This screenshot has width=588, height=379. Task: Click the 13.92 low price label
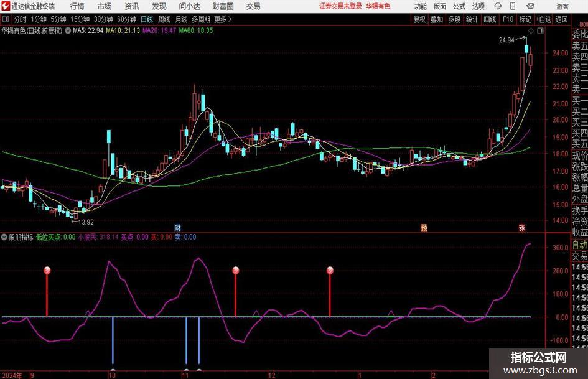[x=86, y=222]
